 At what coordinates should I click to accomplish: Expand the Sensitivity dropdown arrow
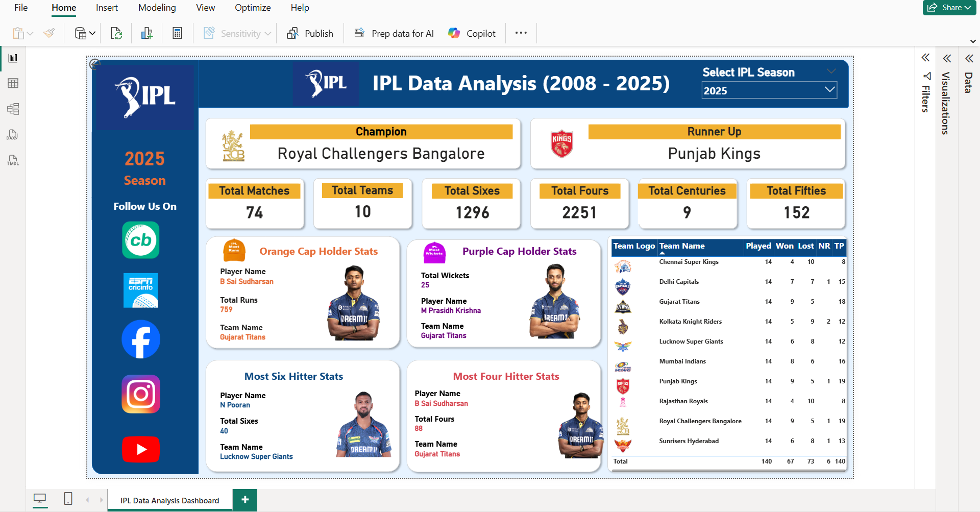pos(268,34)
